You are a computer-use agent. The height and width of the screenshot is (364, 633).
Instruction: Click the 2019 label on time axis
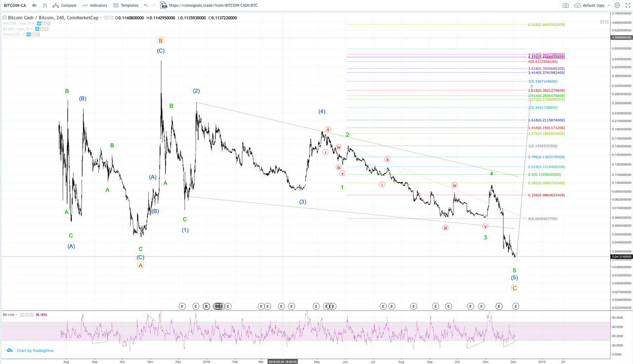541,362
